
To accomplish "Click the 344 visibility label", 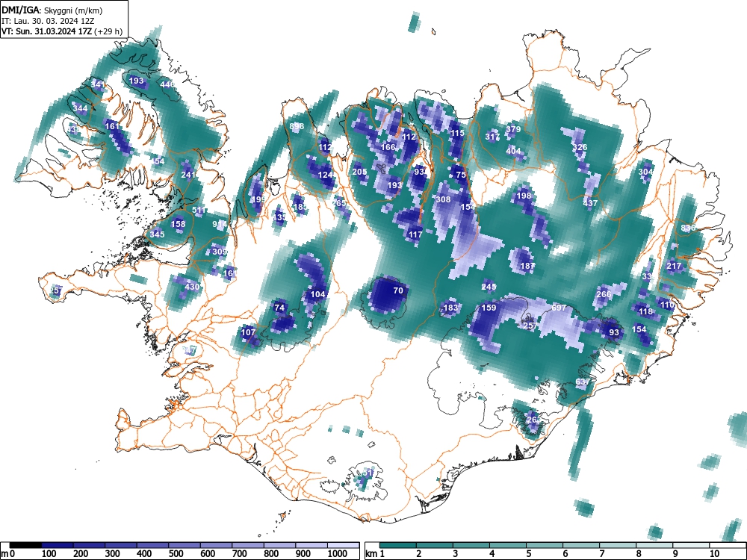I will (80, 108).
